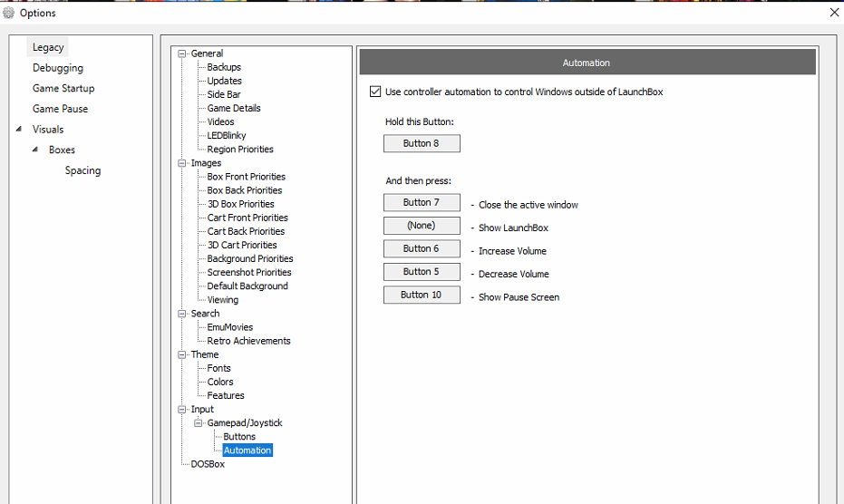The height and width of the screenshot is (504, 844).
Task: Click Button 6 for Increase Volume
Action: [422, 248]
